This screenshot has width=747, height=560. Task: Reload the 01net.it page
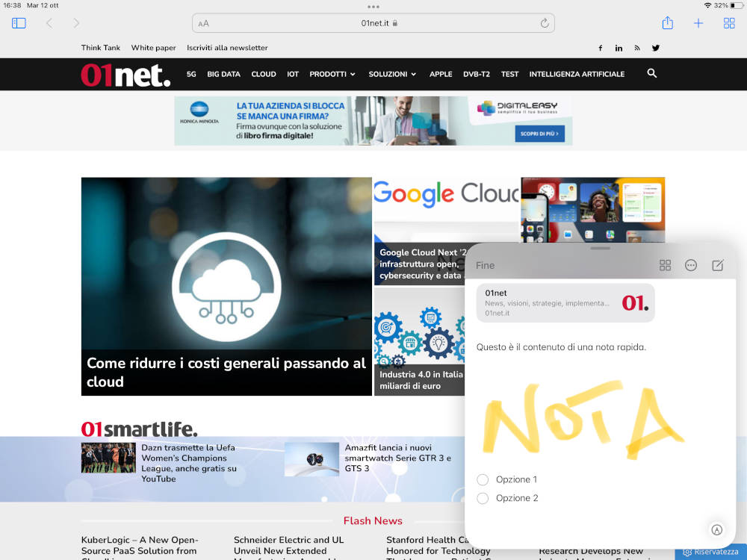[x=545, y=23]
